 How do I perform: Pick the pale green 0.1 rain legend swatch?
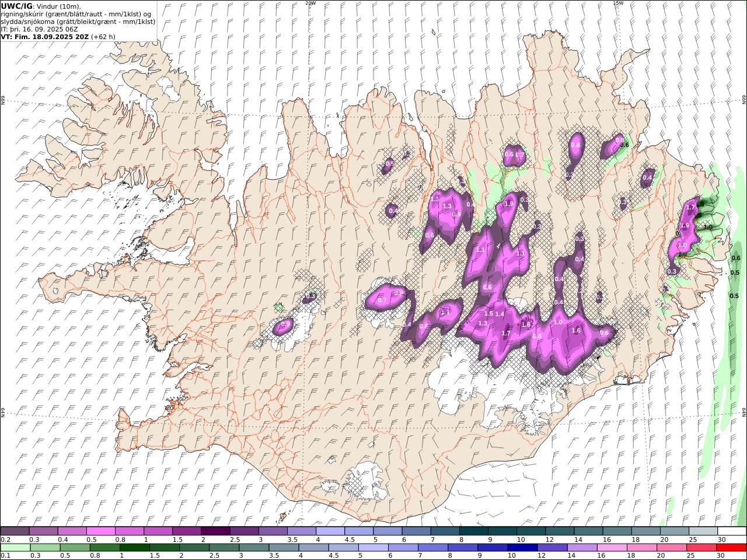click(x=15, y=548)
